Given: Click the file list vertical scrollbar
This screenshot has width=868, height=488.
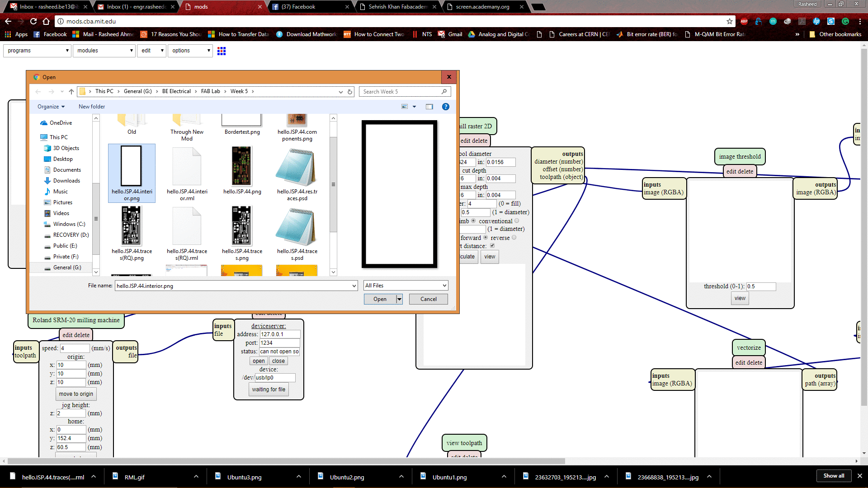Looking at the screenshot, I should click(x=333, y=185).
